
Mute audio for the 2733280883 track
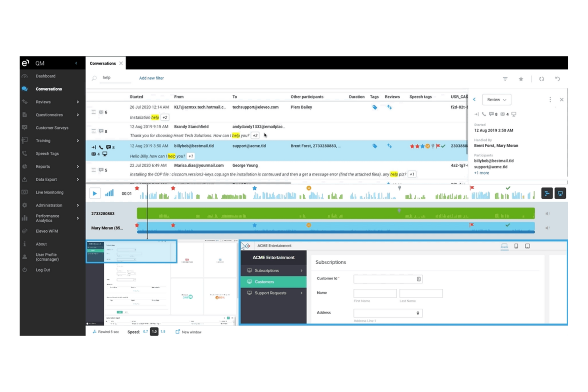click(x=548, y=213)
